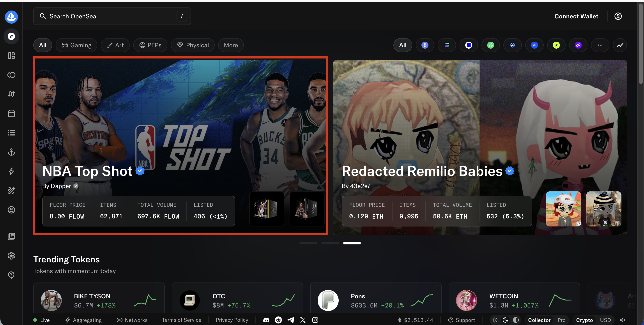Open the help question mark icon in sidebar

coord(11,275)
